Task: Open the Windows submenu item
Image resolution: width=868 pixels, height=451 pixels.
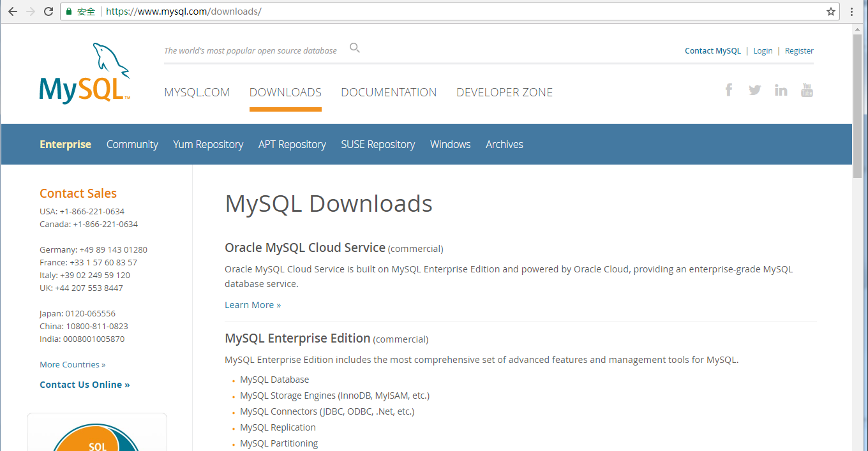Action: [450, 144]
